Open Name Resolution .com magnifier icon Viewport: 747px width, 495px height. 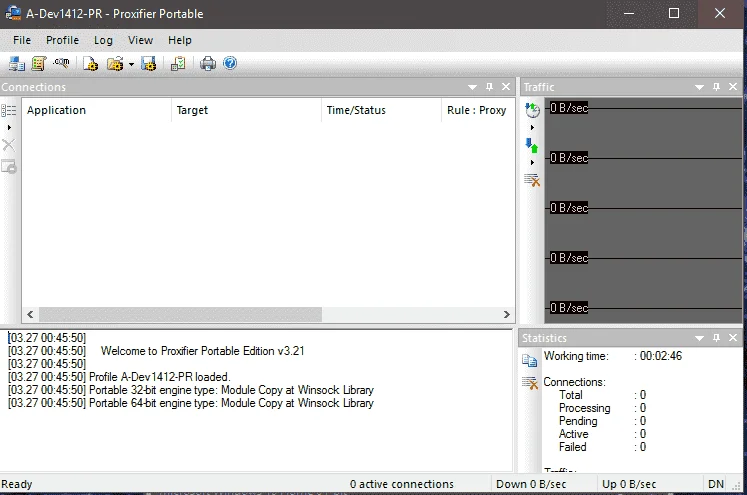[61, 63]
